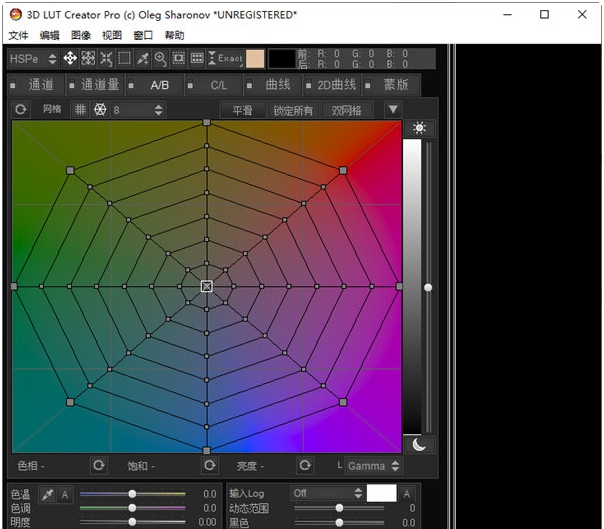Click the 动态范围 slider handle
Screen dimensions: 604x529
339,508
